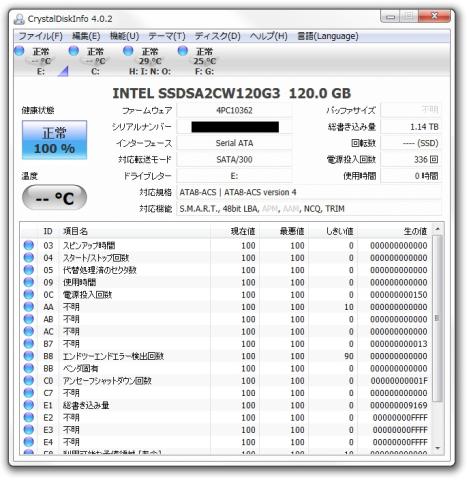Image resolution: width=469 pixels, height=480 pixels.
Task: Click the SMART list vertical scrollbar thumb
Action: (x=437, y=318)
